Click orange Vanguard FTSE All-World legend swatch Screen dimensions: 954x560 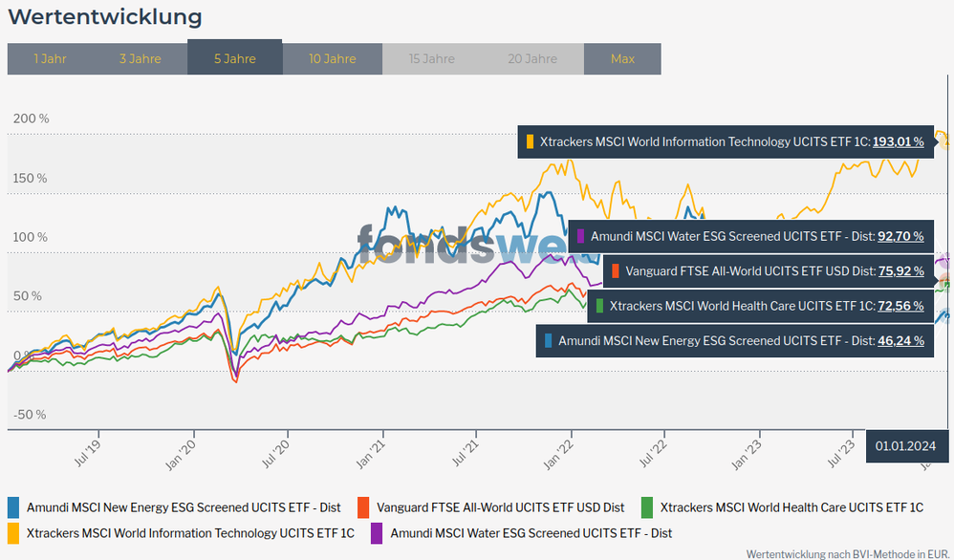click(362, 507)
